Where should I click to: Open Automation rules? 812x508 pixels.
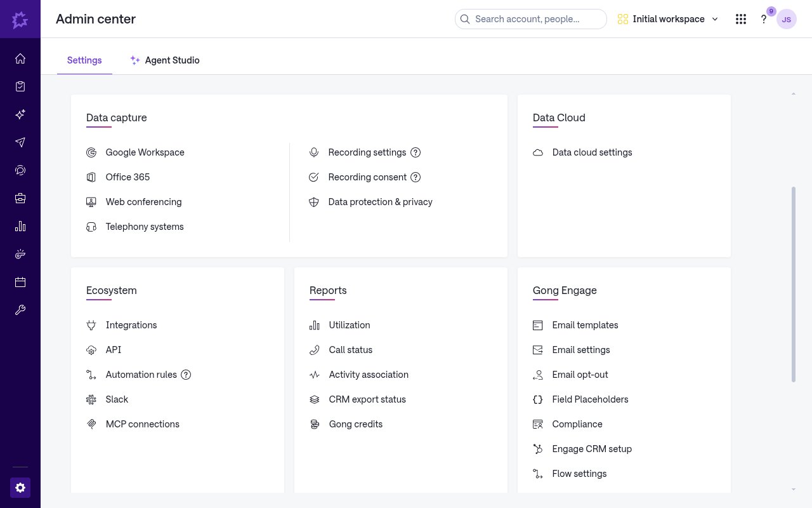pos(141,375)
